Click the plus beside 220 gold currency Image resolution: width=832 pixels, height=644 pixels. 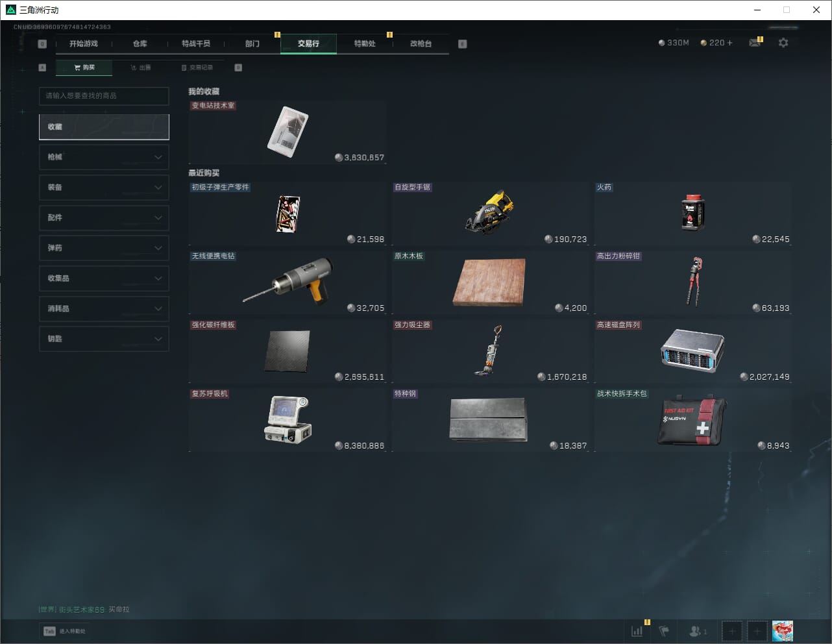tap(729, 43)
